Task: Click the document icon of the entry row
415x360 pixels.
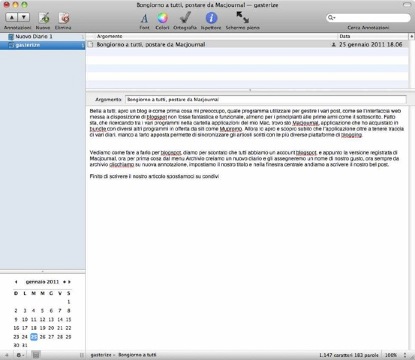Action: click(x=90, y=44)
